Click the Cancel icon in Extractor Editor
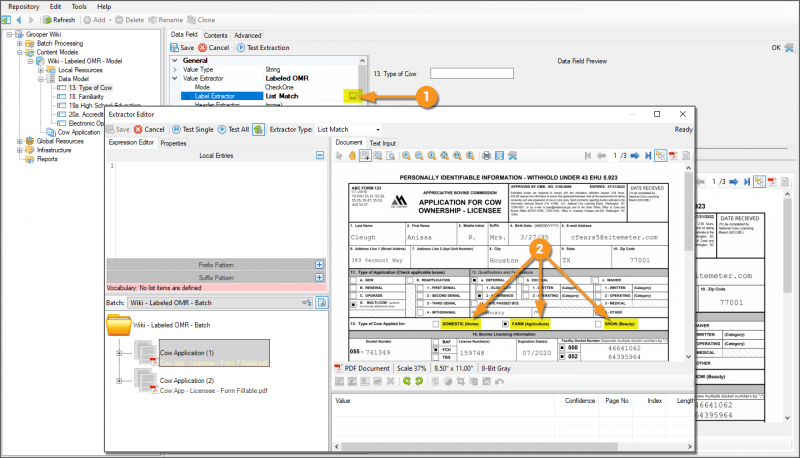Viewport: 800px width, 458px height. click(138, 129)
